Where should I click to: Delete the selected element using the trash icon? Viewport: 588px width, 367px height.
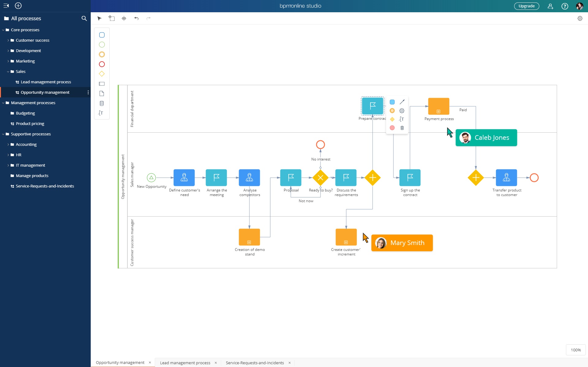pyautogui.click(x=402, y=128)
